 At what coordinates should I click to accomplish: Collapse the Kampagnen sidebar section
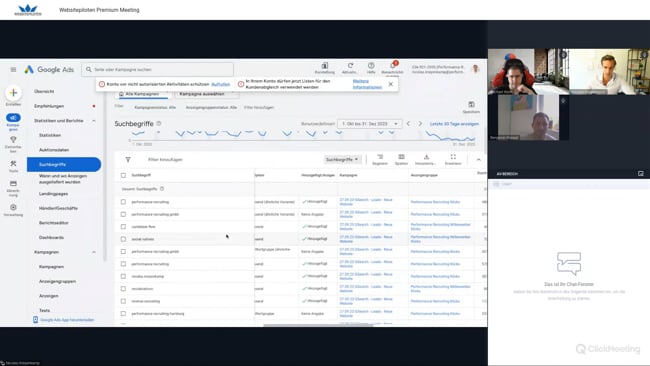[94, 252]
